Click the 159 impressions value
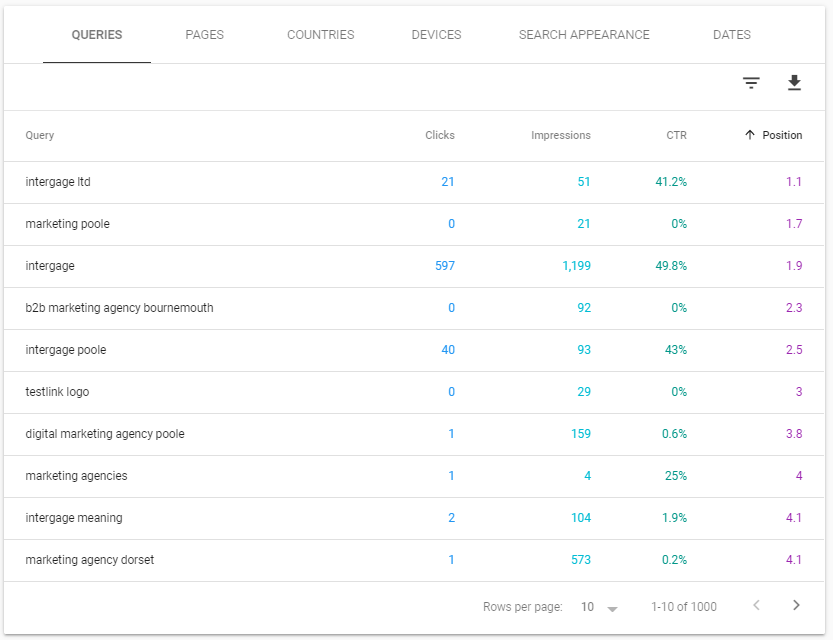This screenshot has height=640, width=833. (581, 434)
